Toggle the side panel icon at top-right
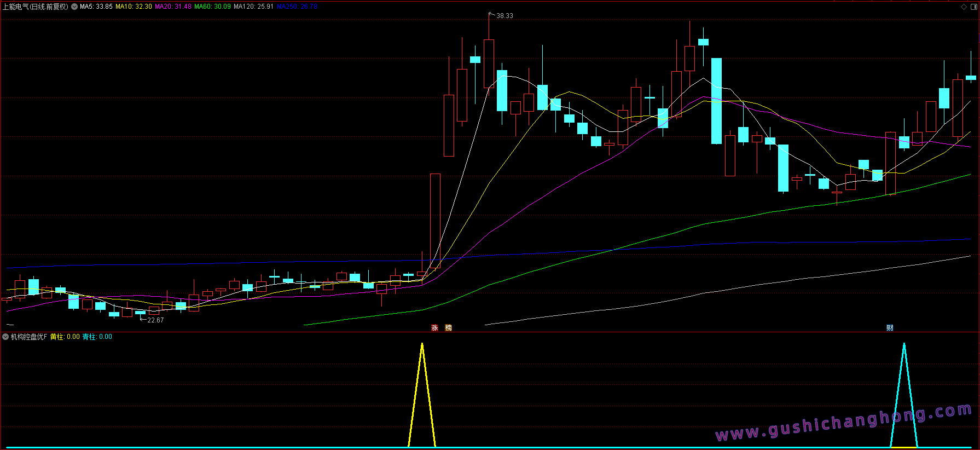The height and width of the screenshot is (450, 980). (x=973, y=7)
